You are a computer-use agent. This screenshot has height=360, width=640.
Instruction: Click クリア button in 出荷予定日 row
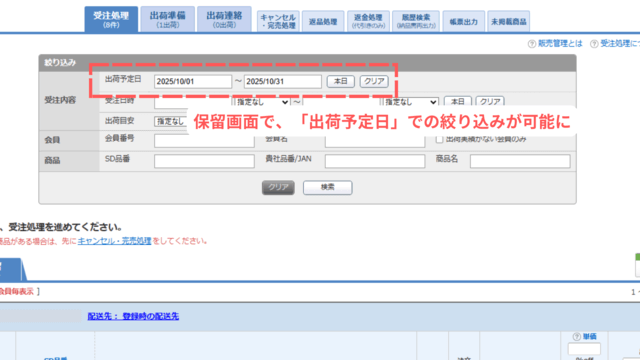[374, 81]
